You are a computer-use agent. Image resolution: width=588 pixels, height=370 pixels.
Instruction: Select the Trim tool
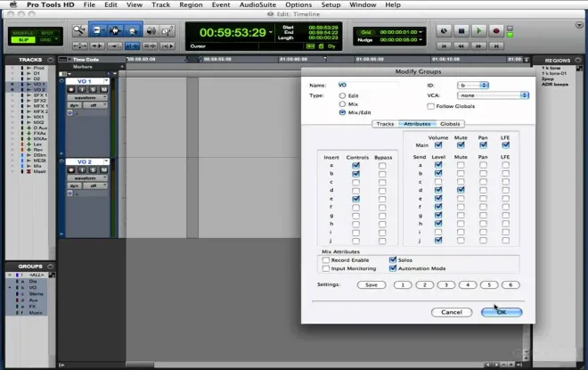click(x=97, y=31)
